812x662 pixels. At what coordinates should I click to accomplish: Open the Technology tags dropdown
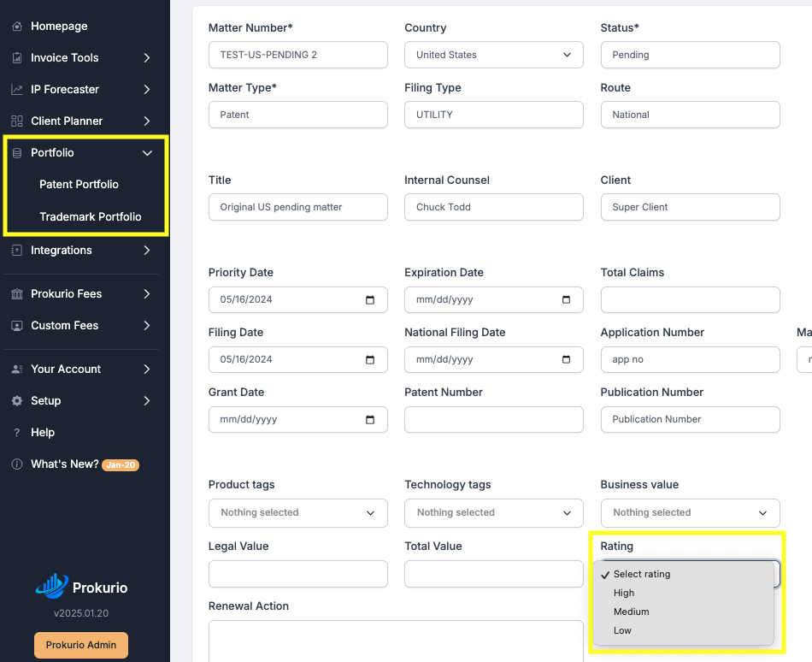pyautogui.click(x=493, y=513)
